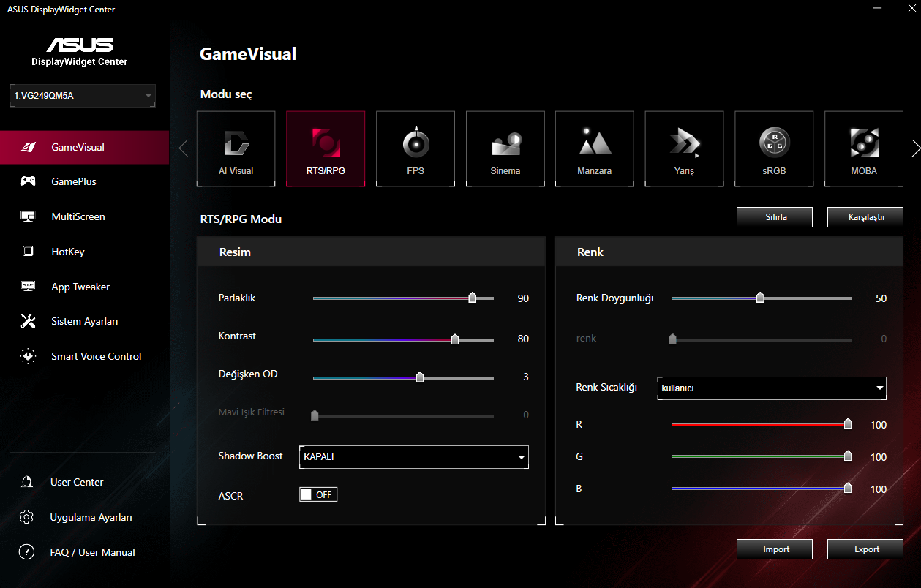
Task: Select the sRGB mode tile
Action: pos(774,149)
